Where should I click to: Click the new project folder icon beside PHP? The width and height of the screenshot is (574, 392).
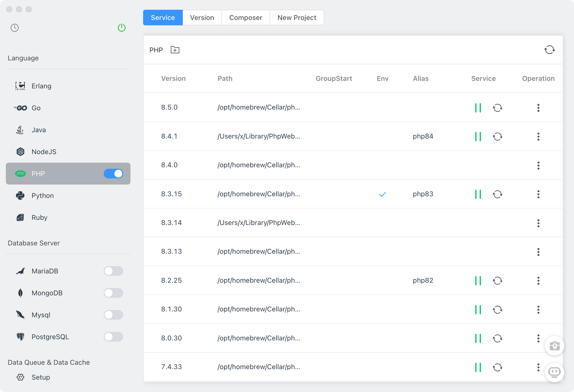click(x=175, y=50)
